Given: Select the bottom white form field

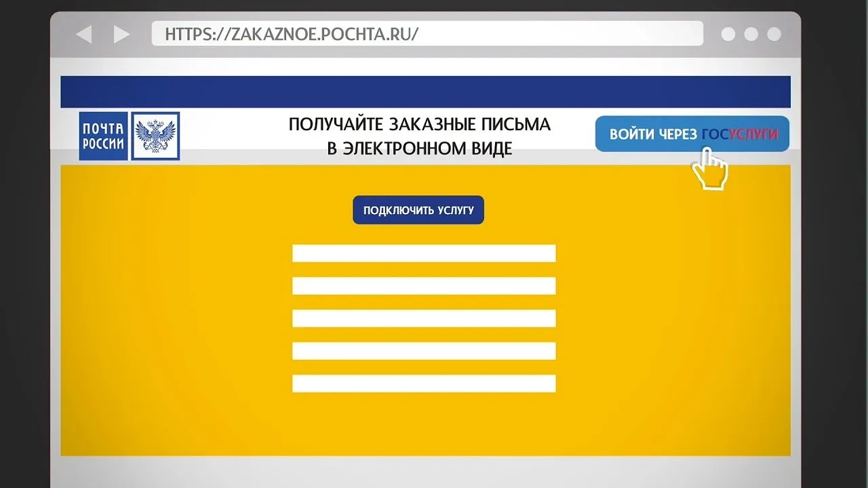Looking at the screenshot, I should pyautogui.click(x=424, y=384).
